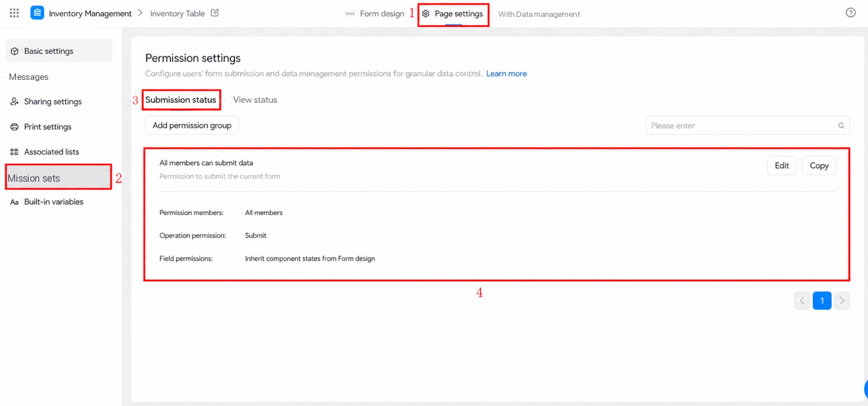The width and height of the screenshot is (868, 406).
Task: Go to the next page arrow
Action: coord(842,301)
